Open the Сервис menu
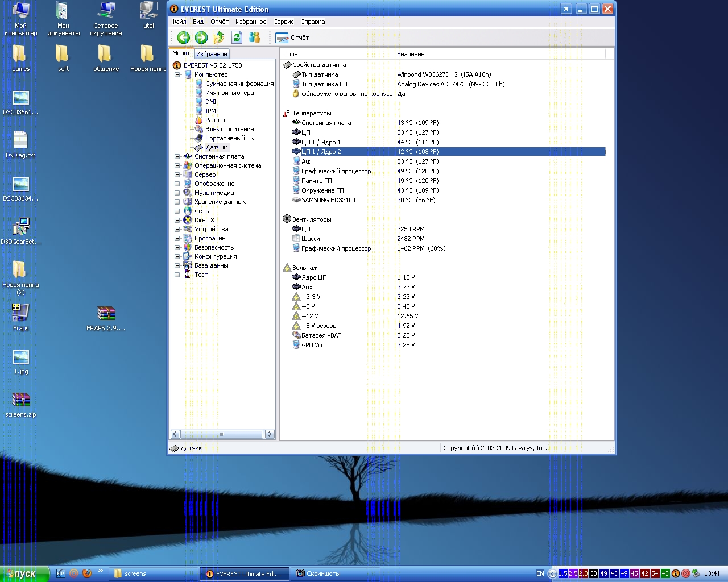 click(x=283, y=22)
